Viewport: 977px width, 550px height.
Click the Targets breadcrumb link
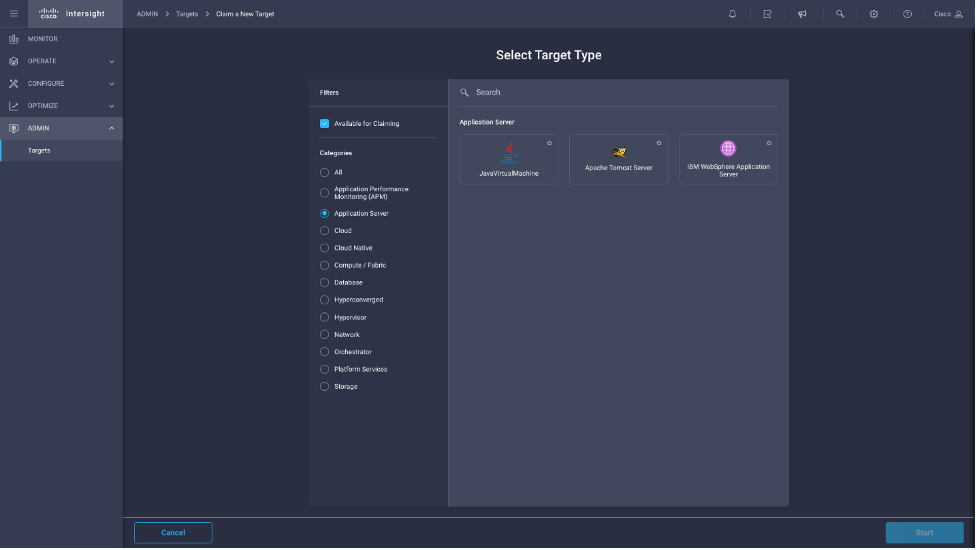point(187,14)
